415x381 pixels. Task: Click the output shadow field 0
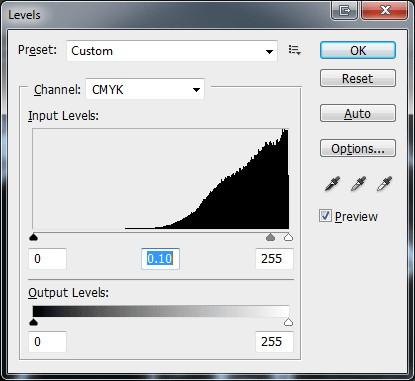48,342
